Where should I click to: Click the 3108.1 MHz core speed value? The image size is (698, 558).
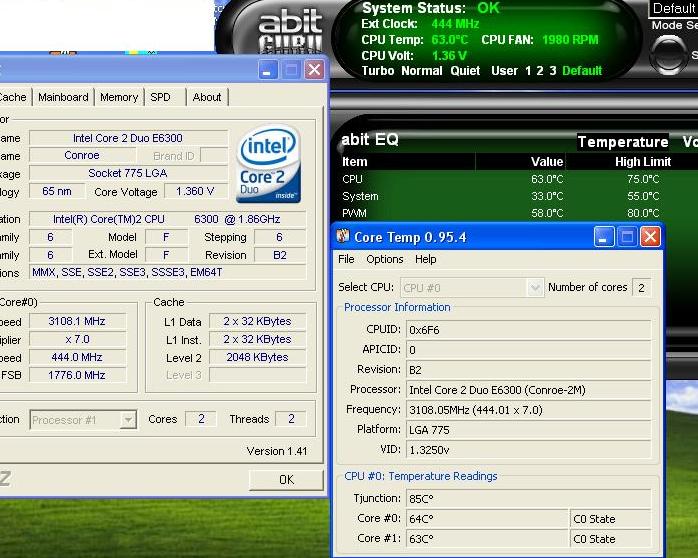coord(77,321)
